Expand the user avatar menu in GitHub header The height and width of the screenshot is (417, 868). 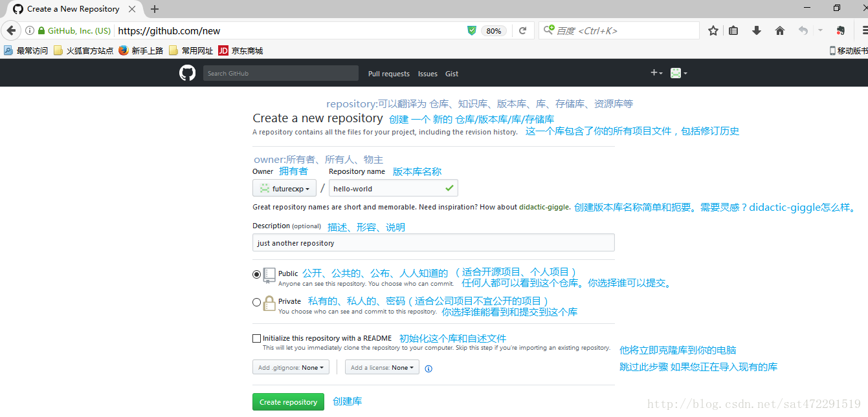678,73
